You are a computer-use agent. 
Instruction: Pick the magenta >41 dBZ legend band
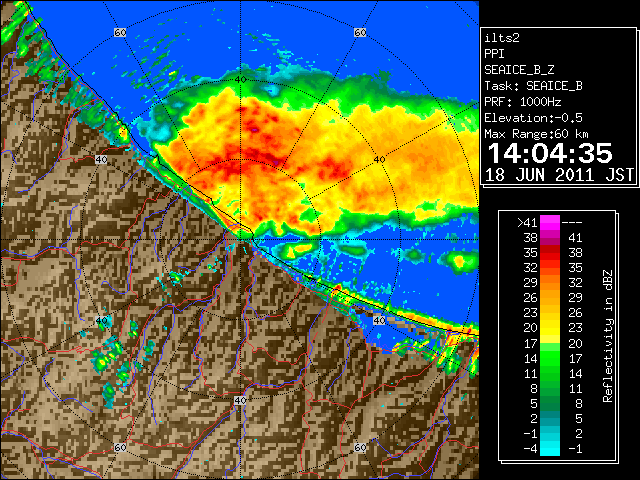(x=550, y=223)
